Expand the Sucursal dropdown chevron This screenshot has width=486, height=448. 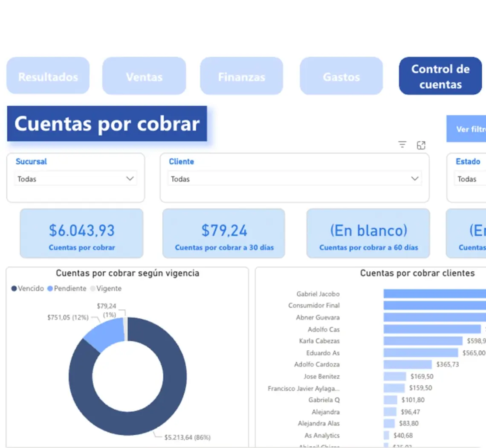(x=130, y=179)
